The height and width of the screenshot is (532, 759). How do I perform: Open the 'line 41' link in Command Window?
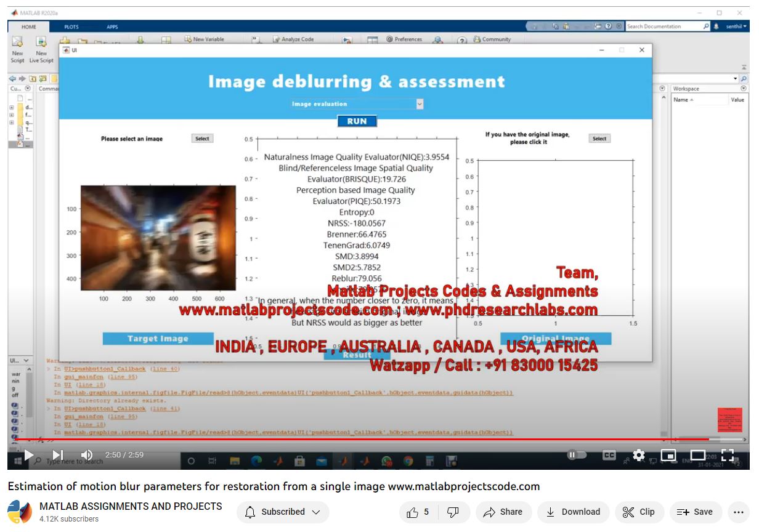coord(166,408)
